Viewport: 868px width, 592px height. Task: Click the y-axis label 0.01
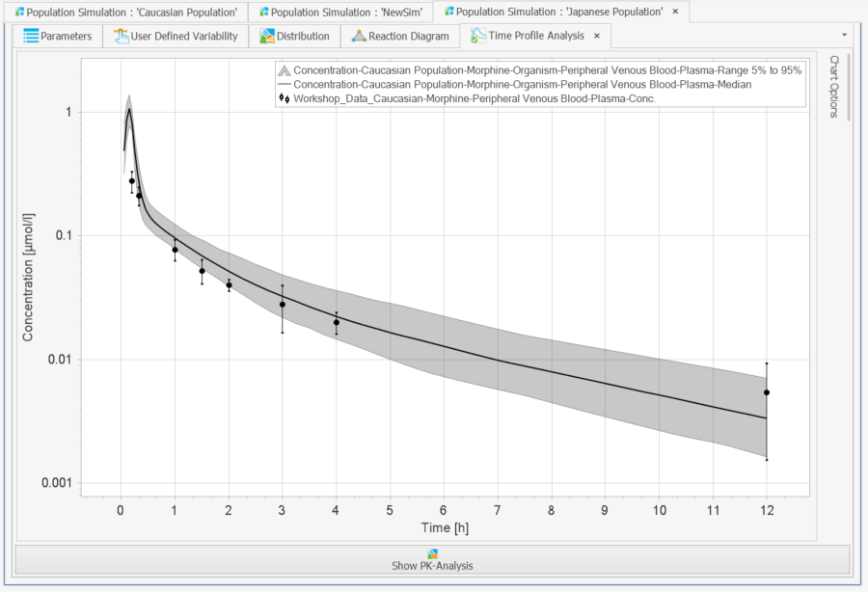[x=60, y=360]
